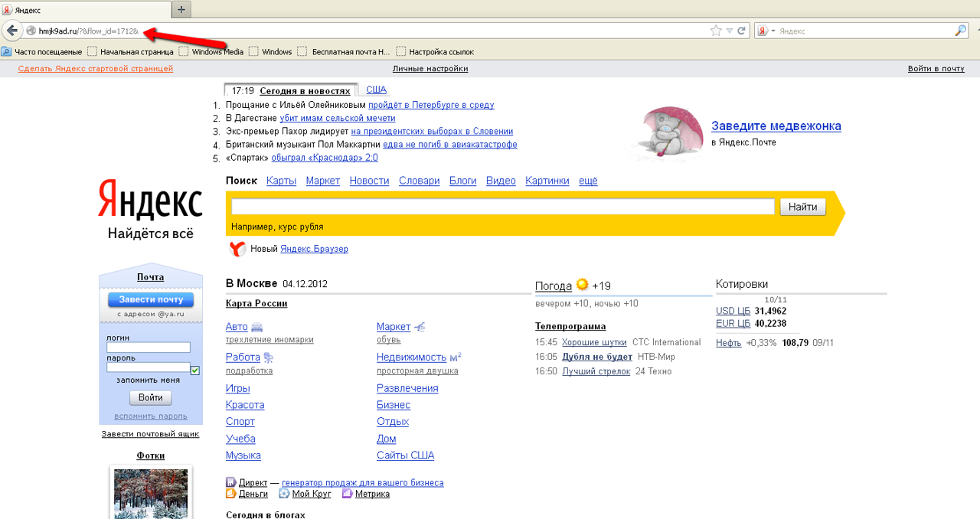
Task: Expand the ещё search services menu
Action: 588,181
